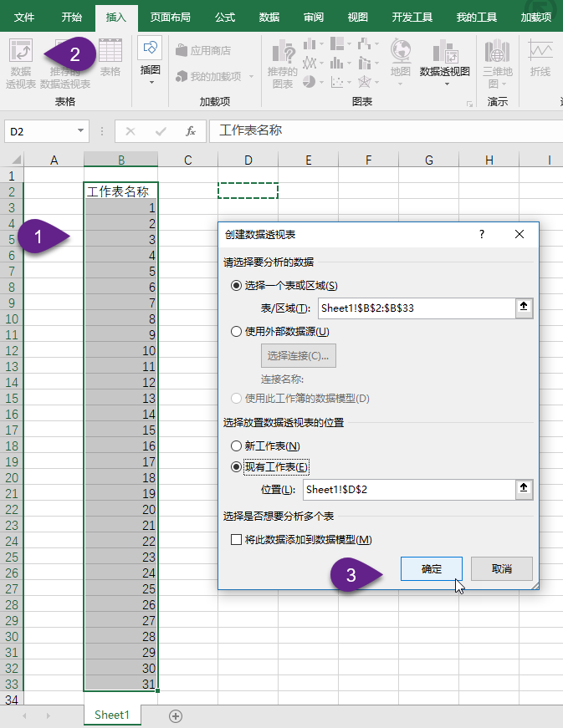The width and height of the screenshot is (563, 728).
Task: Choose the 新工作表 radio option
Action: pyautogui.click(x=237, y=446)
